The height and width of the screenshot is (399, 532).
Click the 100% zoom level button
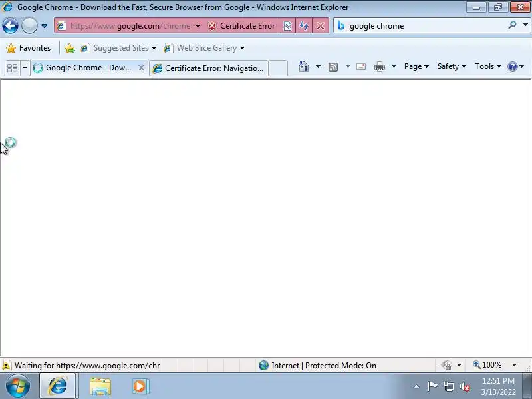click(x=487, y=365)
